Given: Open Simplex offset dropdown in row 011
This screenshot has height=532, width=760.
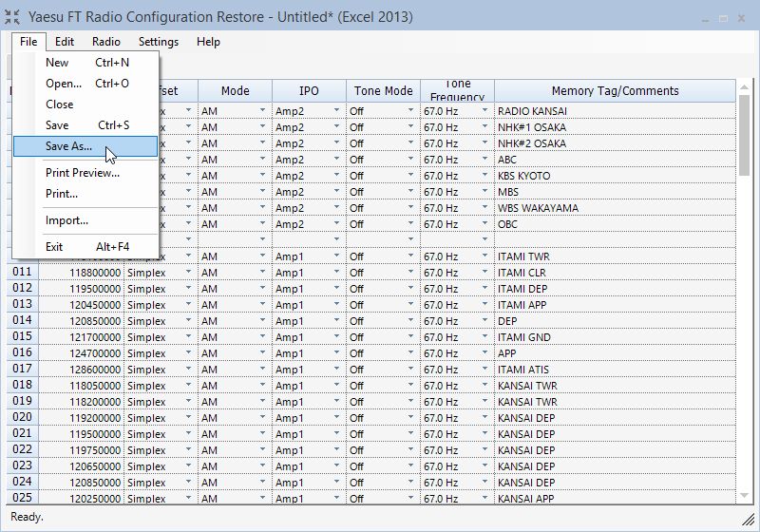Looking at the screenshot, I should (x=188, y=272).
